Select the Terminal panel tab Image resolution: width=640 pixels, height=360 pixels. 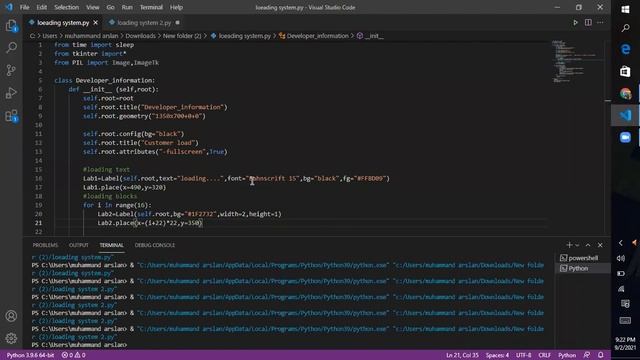click(111, 245)
